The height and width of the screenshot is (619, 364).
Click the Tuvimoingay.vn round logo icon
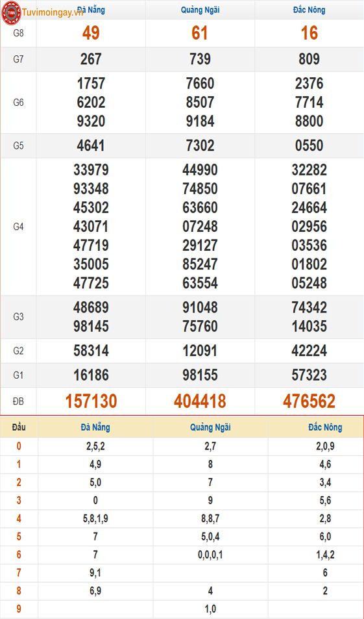[x=12, y=12]
